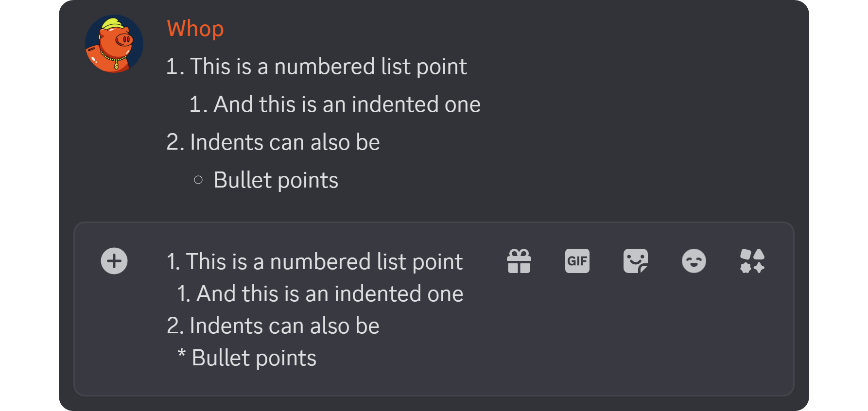
Task: Open the Apps launcher icon
Action: pyautogui.click(x=752, y=261)
